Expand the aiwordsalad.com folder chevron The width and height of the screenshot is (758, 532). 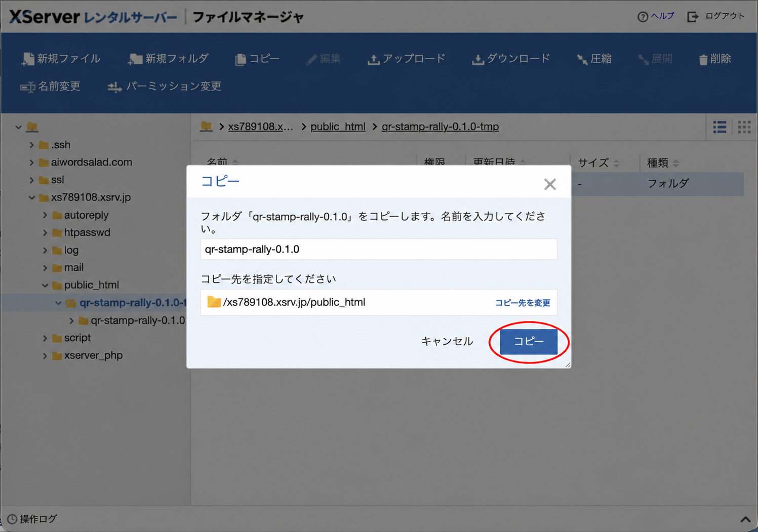[x=31, y=162]
